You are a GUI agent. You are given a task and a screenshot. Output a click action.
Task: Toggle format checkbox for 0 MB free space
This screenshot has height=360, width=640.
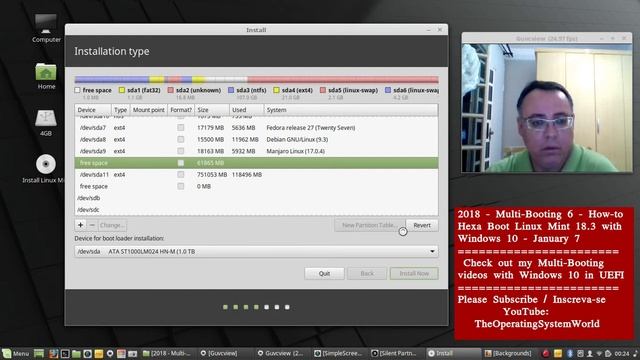point(180,186)
